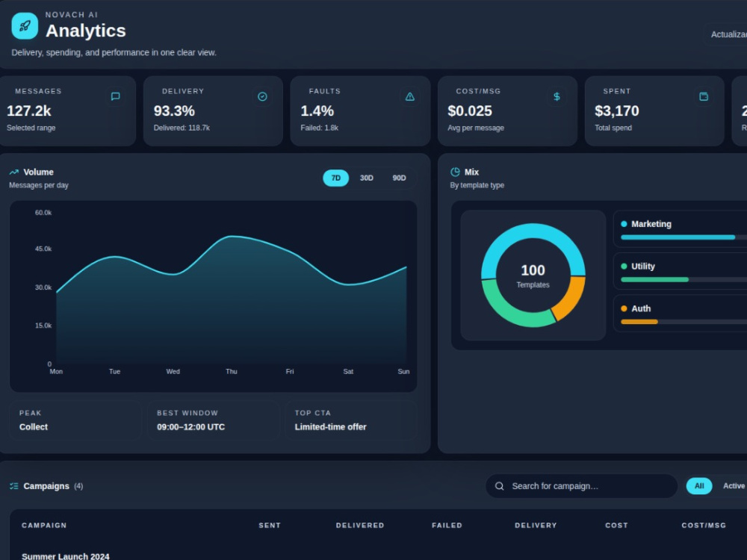Click the Top CTA Limited-time offer card

click(351, 420)
